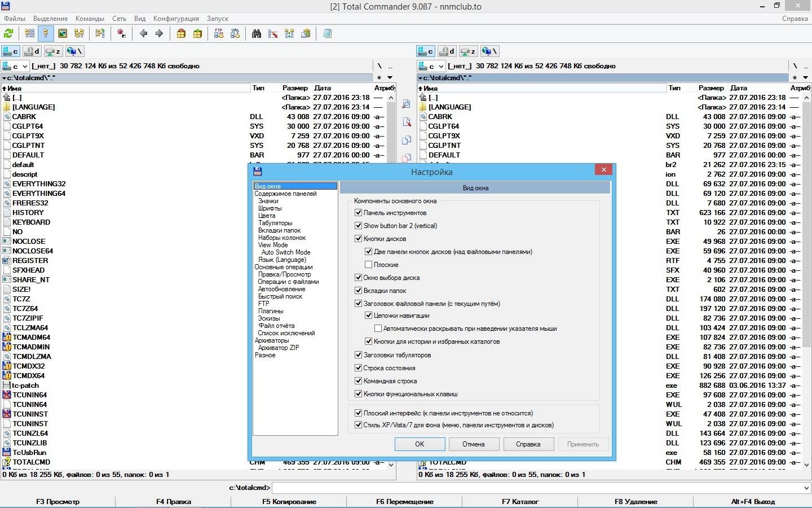
Task: Select drive z button in right panel
Action: pos(468,51)
